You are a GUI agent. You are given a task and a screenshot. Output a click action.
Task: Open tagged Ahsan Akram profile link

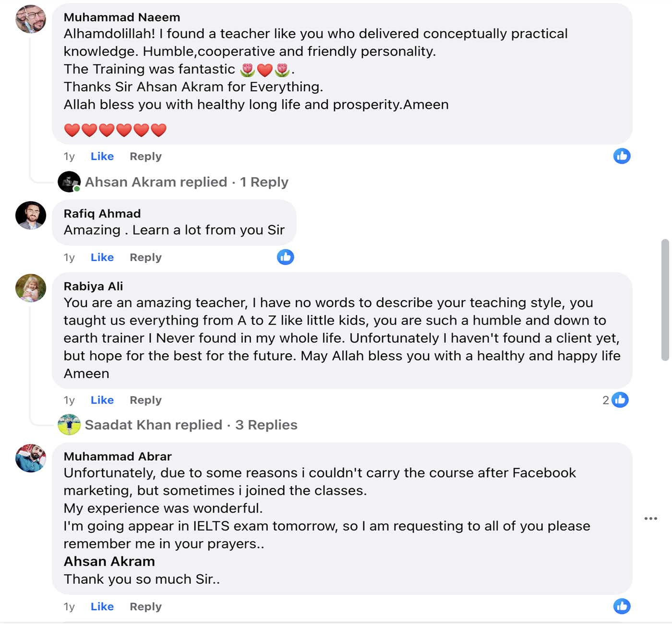tap(109, 562)
